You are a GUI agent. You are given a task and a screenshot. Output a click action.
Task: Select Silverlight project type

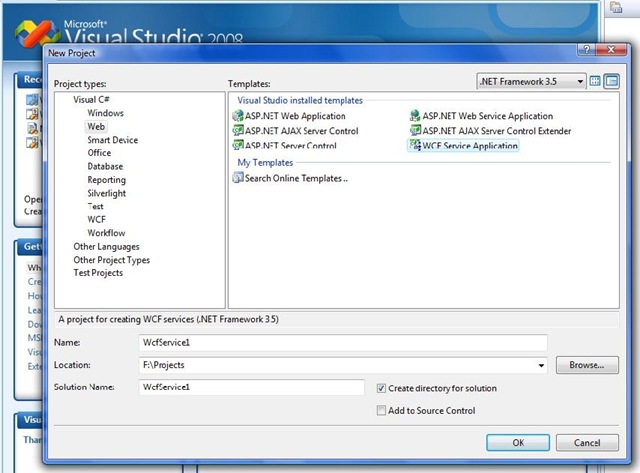pos(107,193)
